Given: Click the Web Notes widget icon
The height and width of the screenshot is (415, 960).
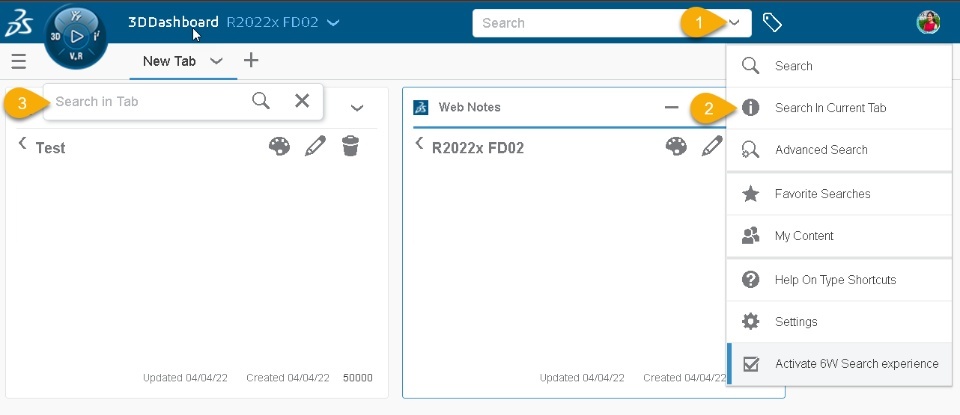Looking at the screenshot, I should [421, 107].
